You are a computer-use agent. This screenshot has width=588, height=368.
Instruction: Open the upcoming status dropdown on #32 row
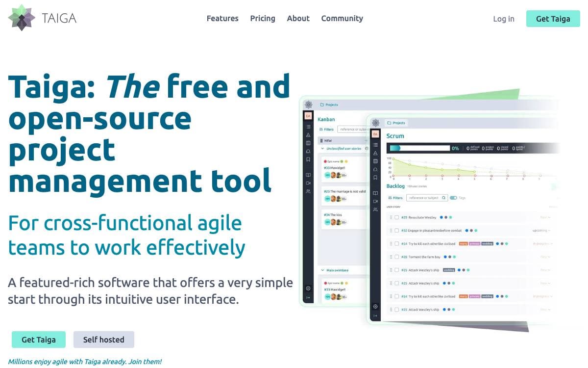pyautogui.click(x=541, y=230)
